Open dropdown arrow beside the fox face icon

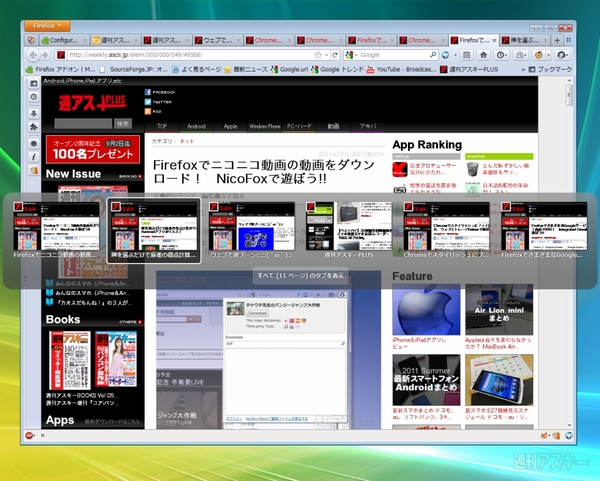[548, 55]
